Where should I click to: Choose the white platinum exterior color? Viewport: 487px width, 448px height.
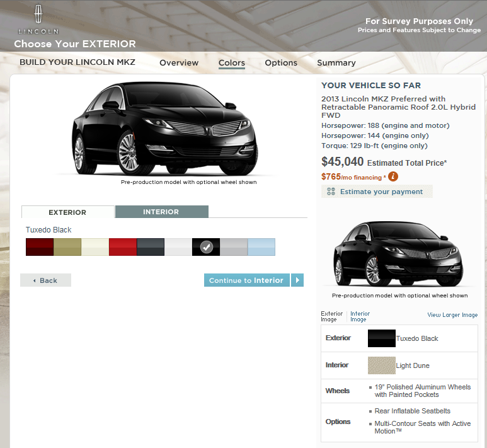(178, 247)
